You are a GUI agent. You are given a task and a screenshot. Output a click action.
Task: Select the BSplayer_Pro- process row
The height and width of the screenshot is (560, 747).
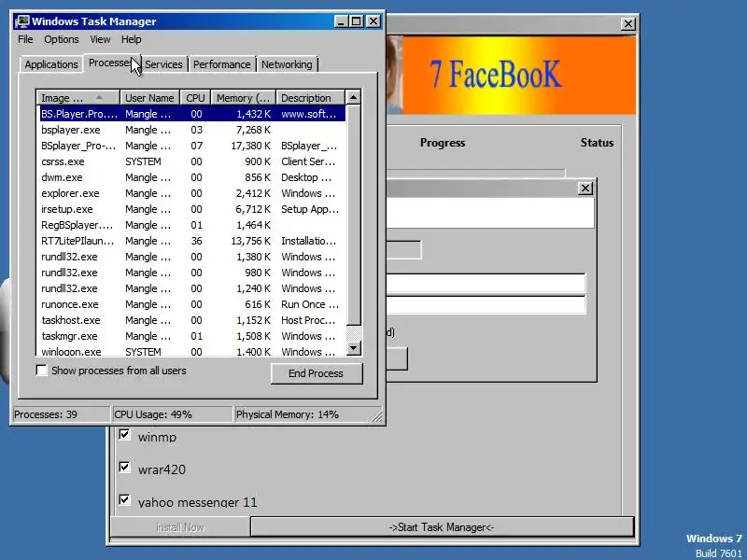pos(191,146)
